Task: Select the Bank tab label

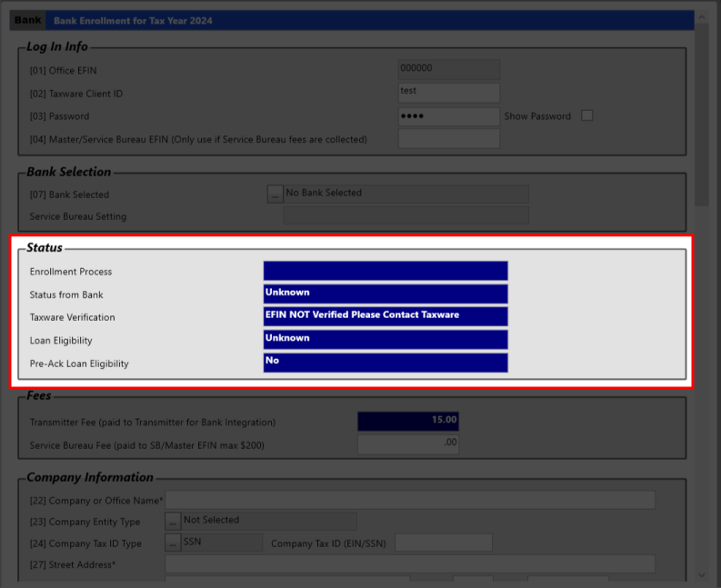Action: click(x=27, y=20)
